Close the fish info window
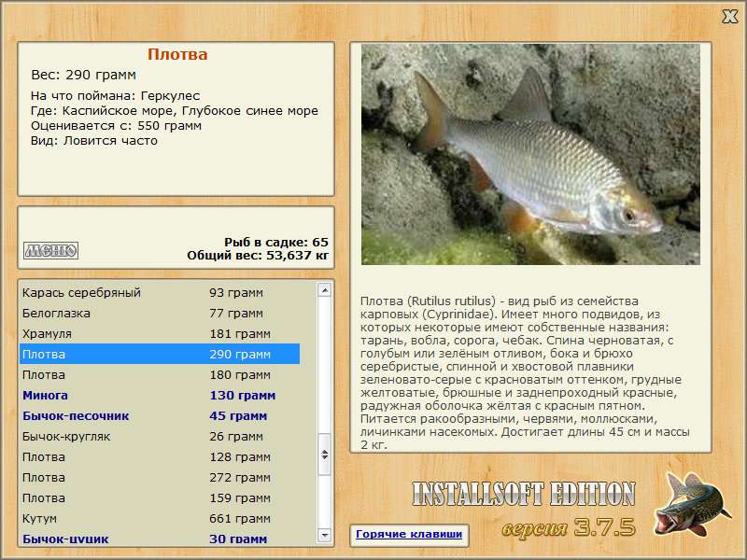Viewport: 747px width, 560px height. [729, 16]
